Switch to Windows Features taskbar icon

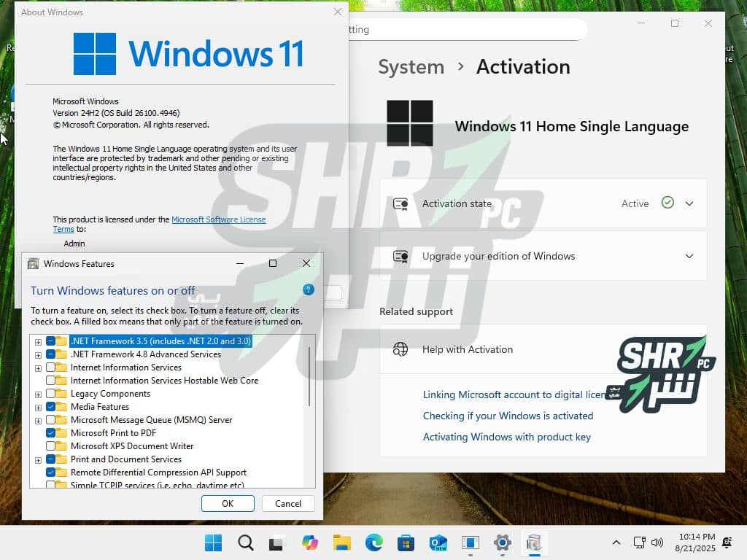tap(534, 542)
